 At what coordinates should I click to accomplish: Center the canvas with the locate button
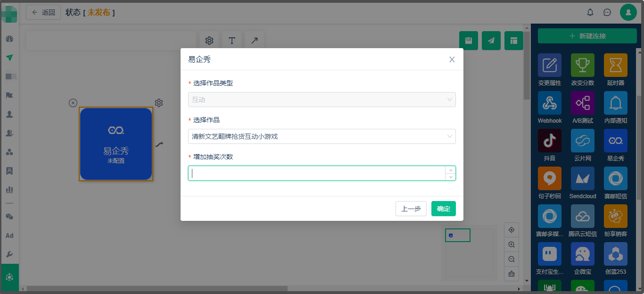point(512,230)
